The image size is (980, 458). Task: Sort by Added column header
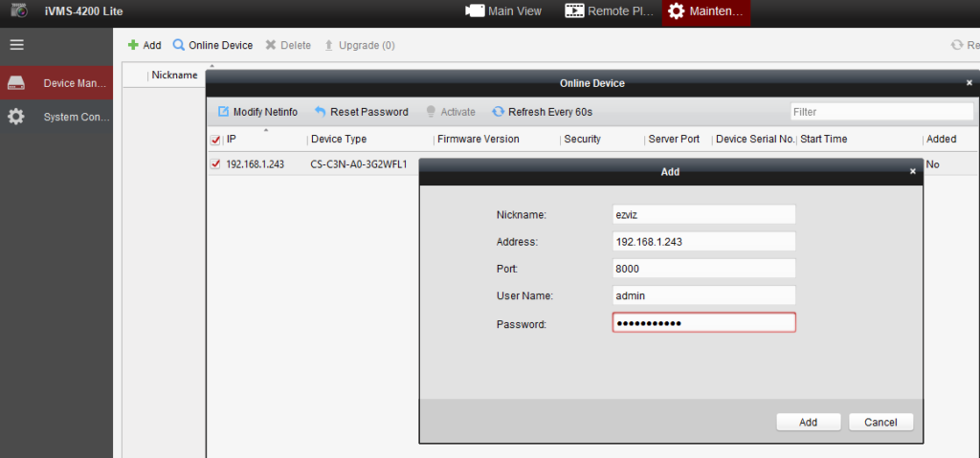pyautogui.click(x=942, y=139)
